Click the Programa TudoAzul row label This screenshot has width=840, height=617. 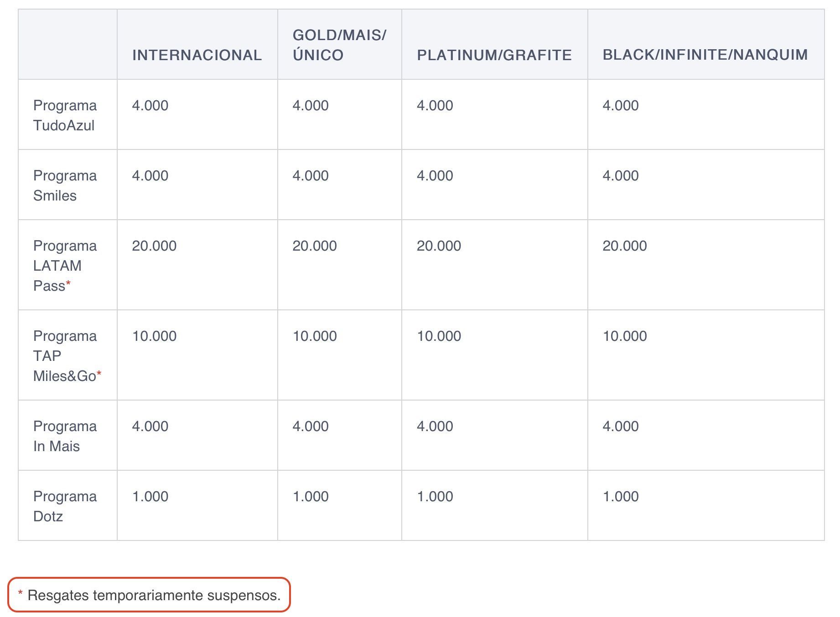(65, 115)
